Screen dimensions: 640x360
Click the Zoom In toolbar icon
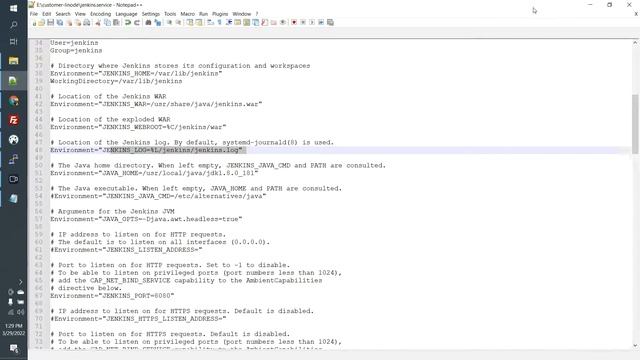pyautogui.click(x=169, y=23)
